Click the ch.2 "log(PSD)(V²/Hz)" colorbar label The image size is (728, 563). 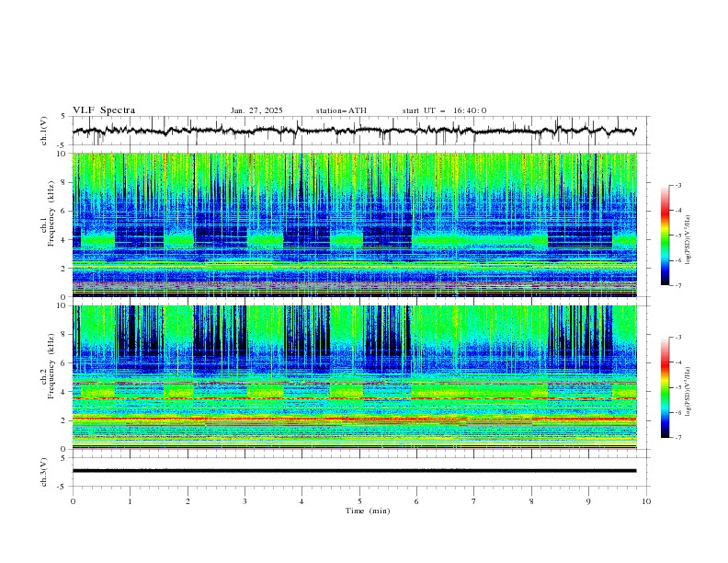coord(688,392)
